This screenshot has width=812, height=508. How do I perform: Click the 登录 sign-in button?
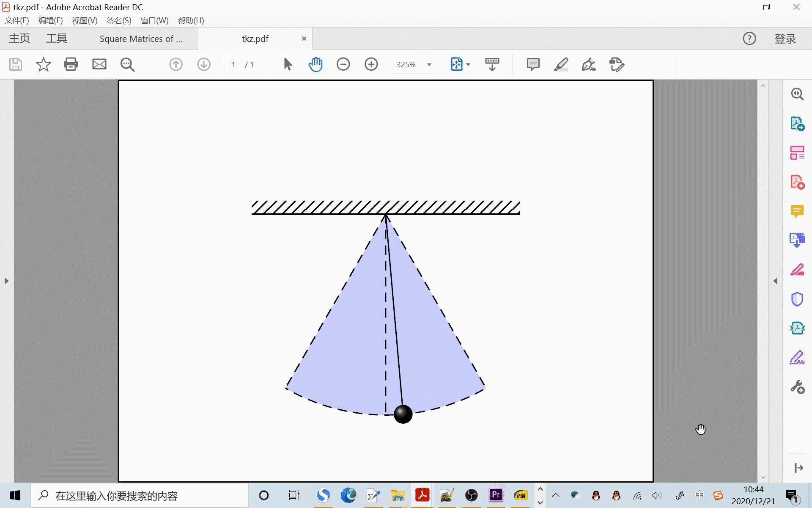tap(785, 39)
